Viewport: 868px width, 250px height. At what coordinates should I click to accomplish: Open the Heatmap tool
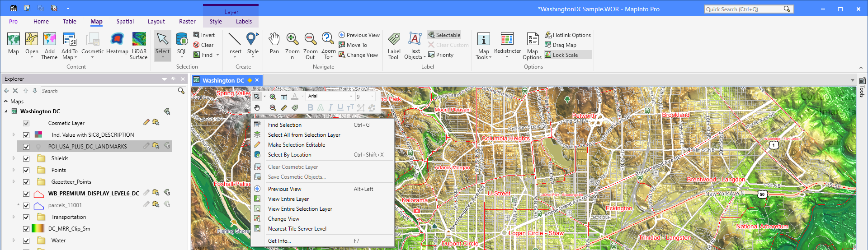tap(117, 43)
